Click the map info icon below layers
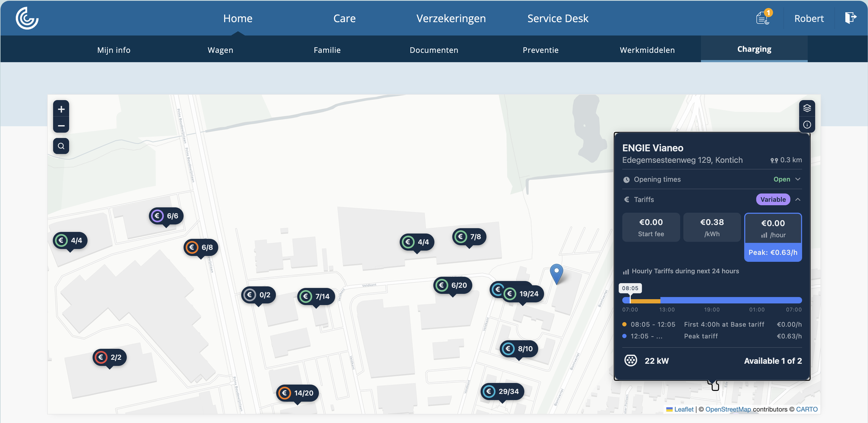 pyautogui.click(x=807, y=124)
